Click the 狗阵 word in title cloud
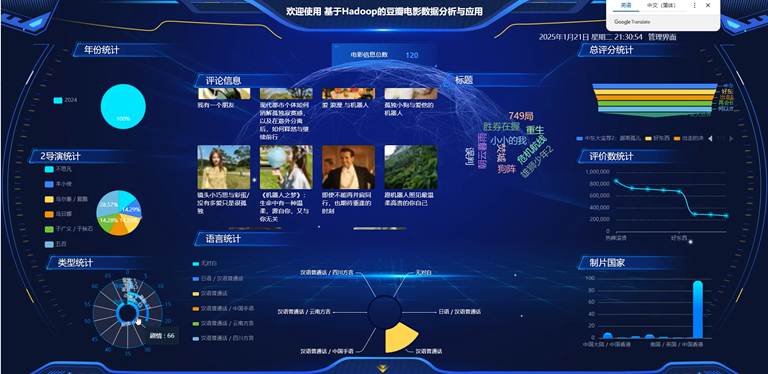 (x=506, y=169)
